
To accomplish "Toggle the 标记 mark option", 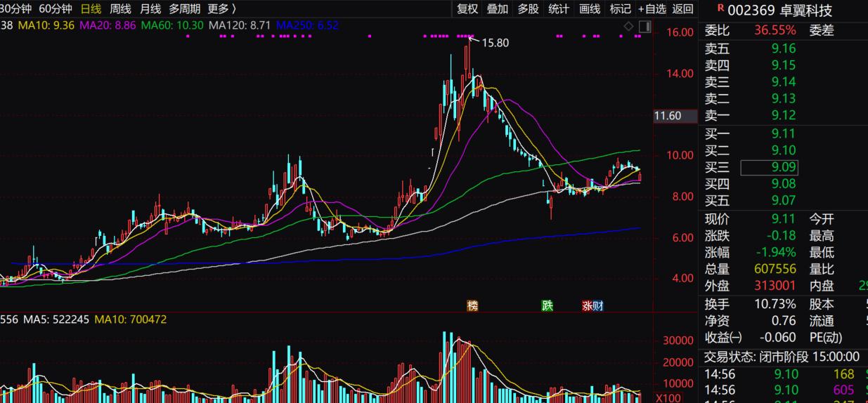I will point(621,8).
